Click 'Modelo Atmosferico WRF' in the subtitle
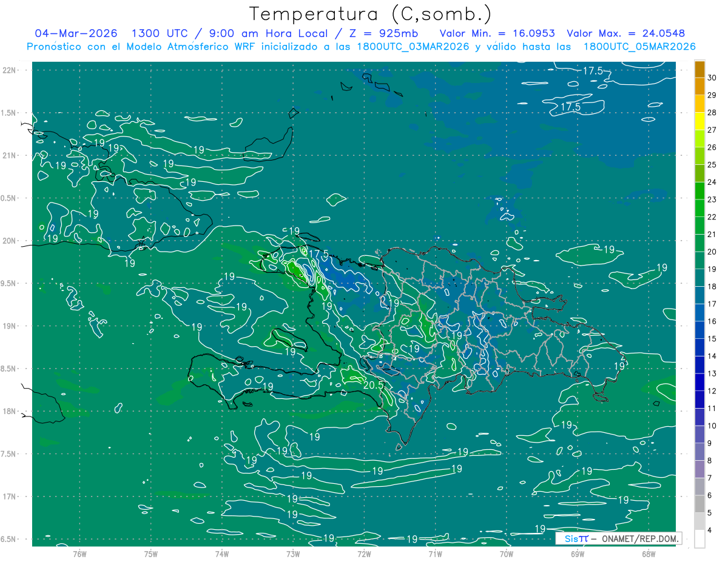Viewport: 728px width, 562px height. (x=190, y=47)
